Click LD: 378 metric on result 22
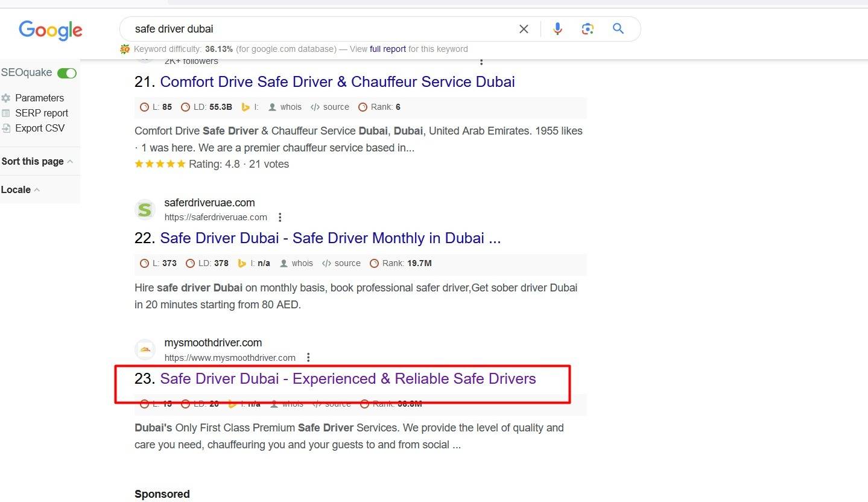The image size is (868, 502). tap(207, 263)
